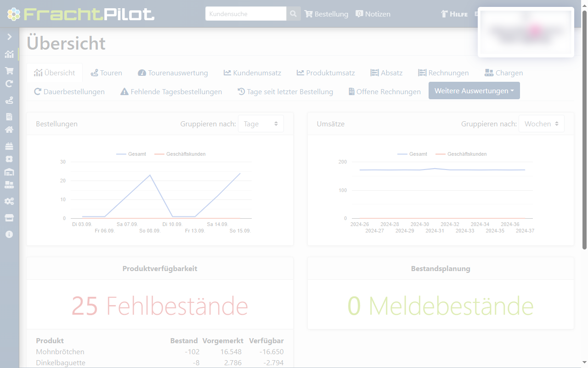Select the Übersicht tab

[55, 73]
